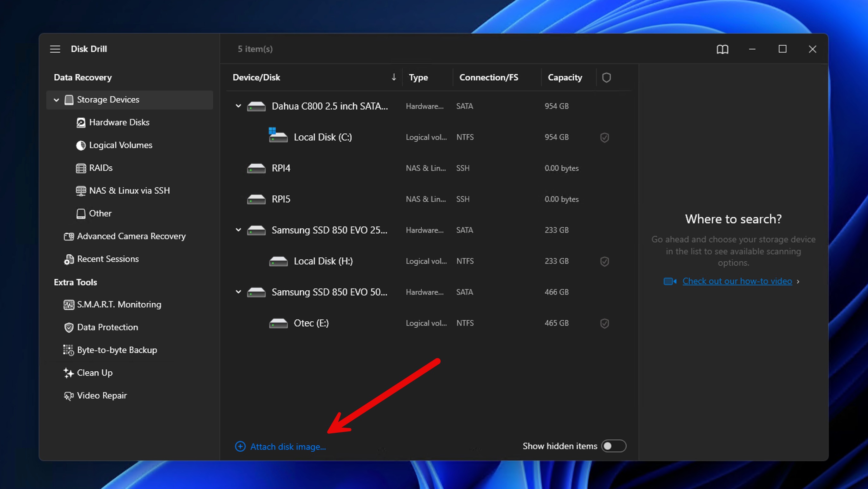Click the S.M.A.R.T. Monitoring icon
Viewport: 868px width, 489px height.
(69, 305)
